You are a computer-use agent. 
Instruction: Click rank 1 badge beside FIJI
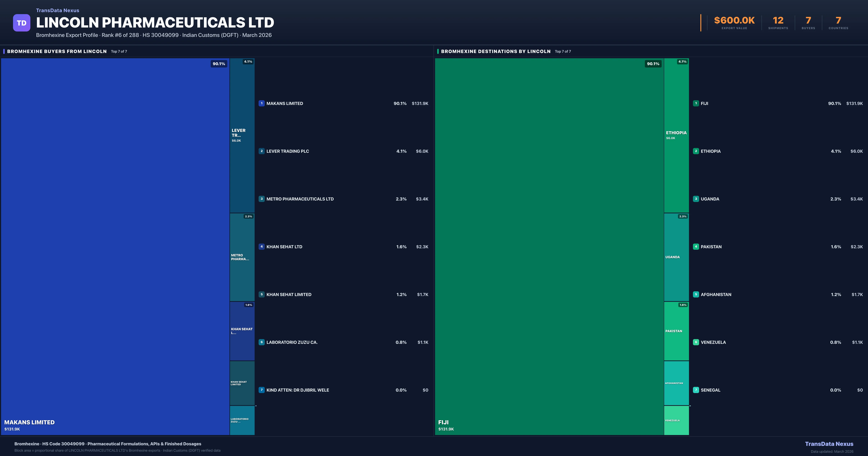(696, 104)
